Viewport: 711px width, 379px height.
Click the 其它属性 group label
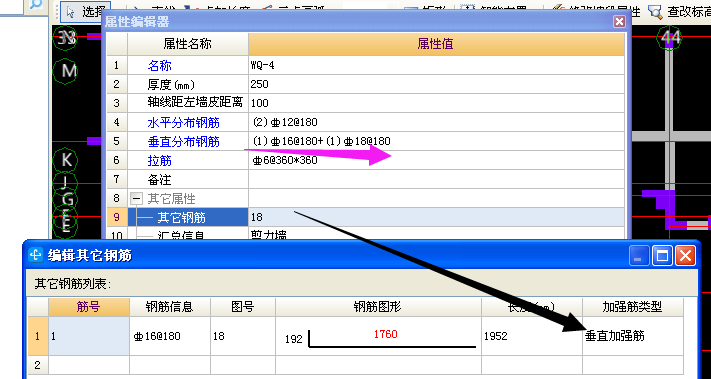pyautogui.click(x=171, y=199)
